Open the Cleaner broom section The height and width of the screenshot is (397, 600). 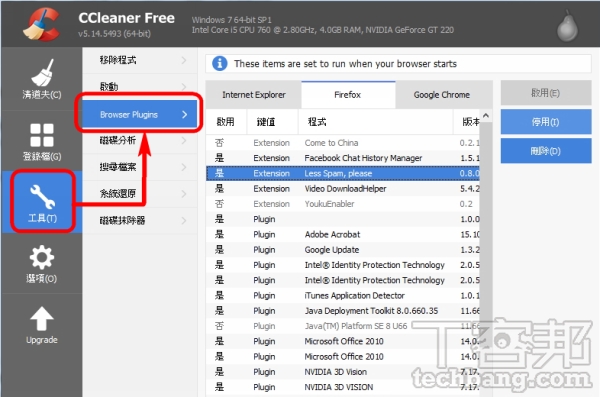point(42,79)
